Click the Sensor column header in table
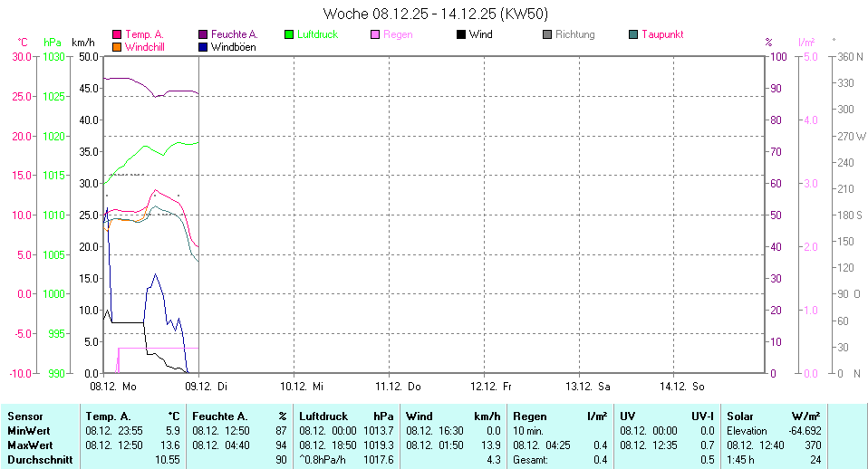The height and width of the screenshot is (469, 868). pyautogui.click(x=24, y=416)
